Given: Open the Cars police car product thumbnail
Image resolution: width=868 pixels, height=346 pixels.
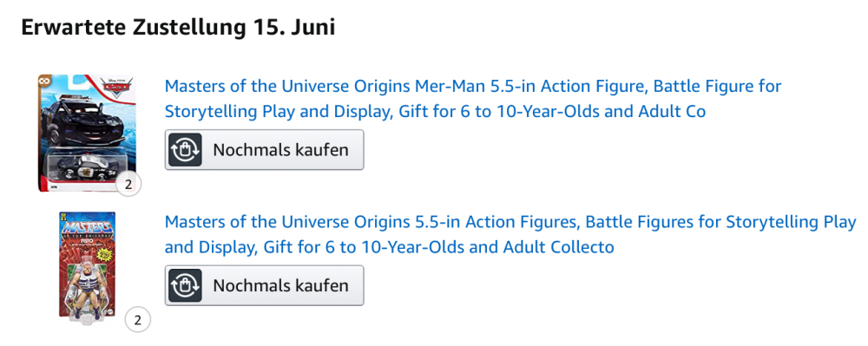Looking at the screenshot, I should tap(86, 134).
